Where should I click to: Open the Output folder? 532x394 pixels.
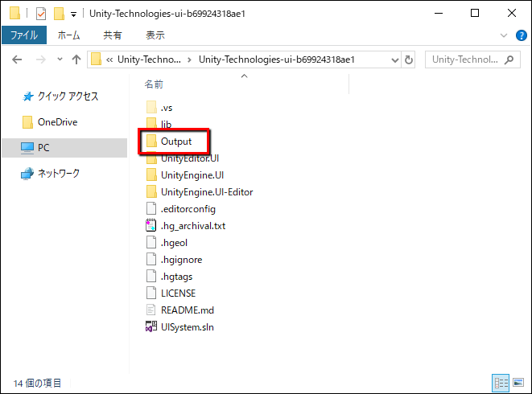(x=169, y=141)
